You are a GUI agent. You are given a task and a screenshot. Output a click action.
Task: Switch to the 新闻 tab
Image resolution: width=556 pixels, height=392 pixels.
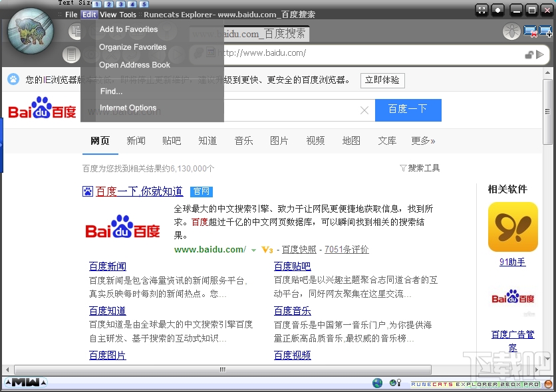(136, 141)
